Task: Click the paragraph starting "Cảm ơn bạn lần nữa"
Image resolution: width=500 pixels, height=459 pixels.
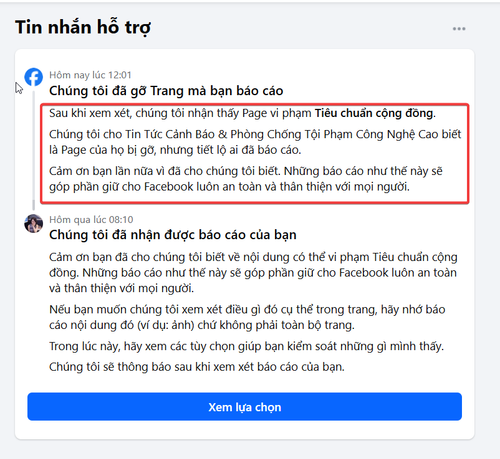Action: point(246,179)
